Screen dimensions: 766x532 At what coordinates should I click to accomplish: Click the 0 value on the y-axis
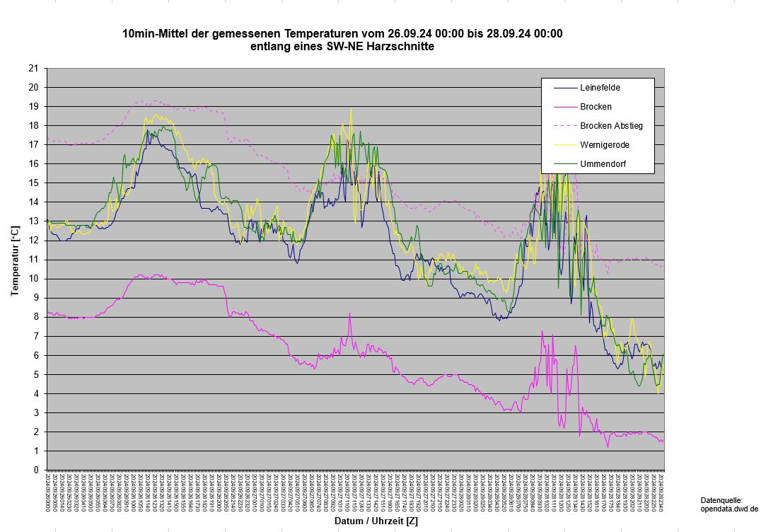click(x=35, y=470)
